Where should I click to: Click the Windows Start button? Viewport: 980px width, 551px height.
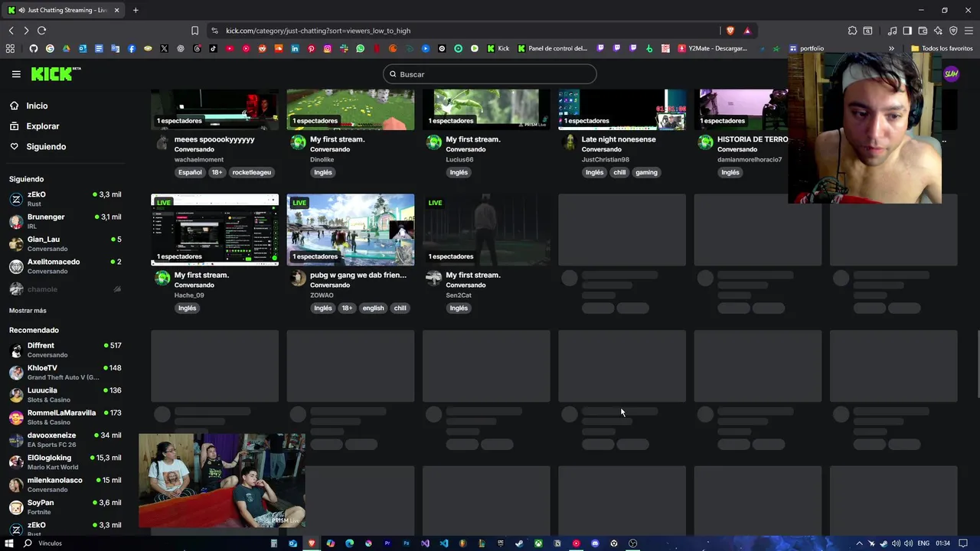(10, 543)
